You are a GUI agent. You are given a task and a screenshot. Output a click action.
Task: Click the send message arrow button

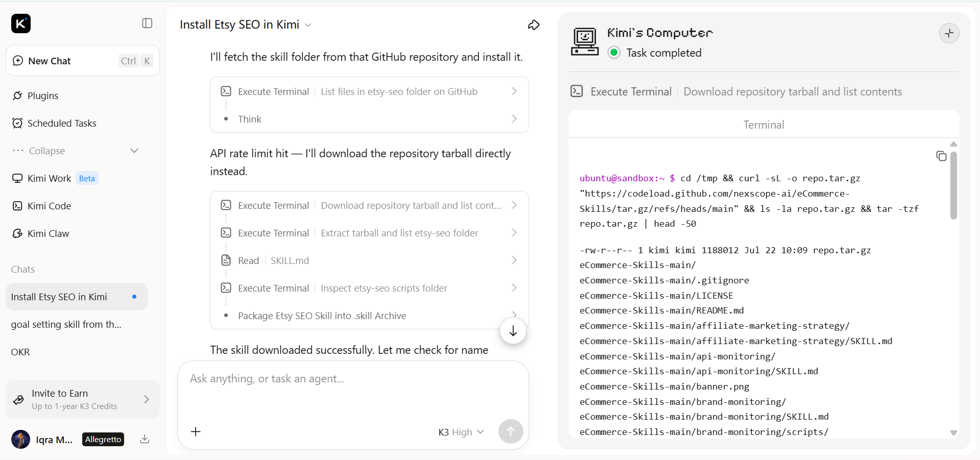point(511,432)
